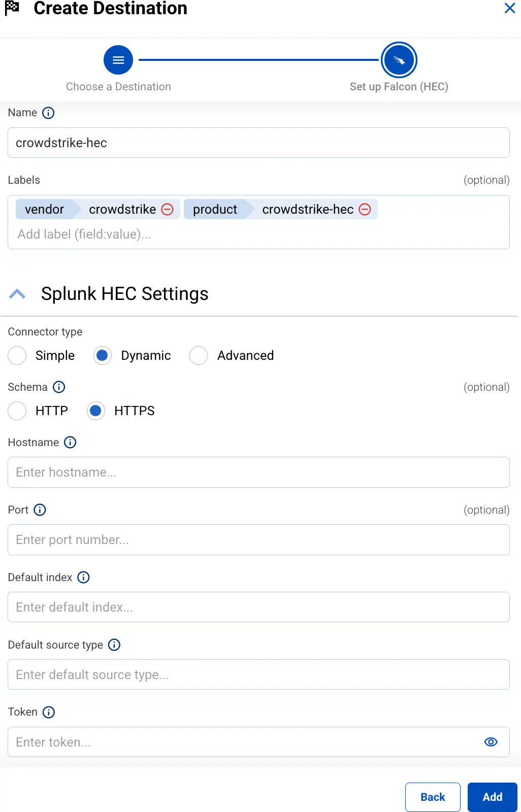This screenshot has height=812, width=521.
Task: Click the Add button
Action: tap(493, 797)
